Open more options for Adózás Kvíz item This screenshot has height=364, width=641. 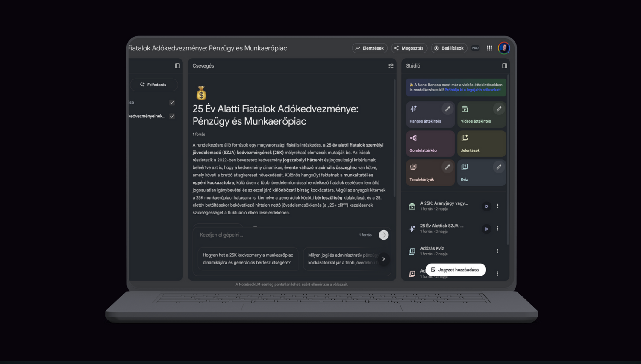click(497, 251)
